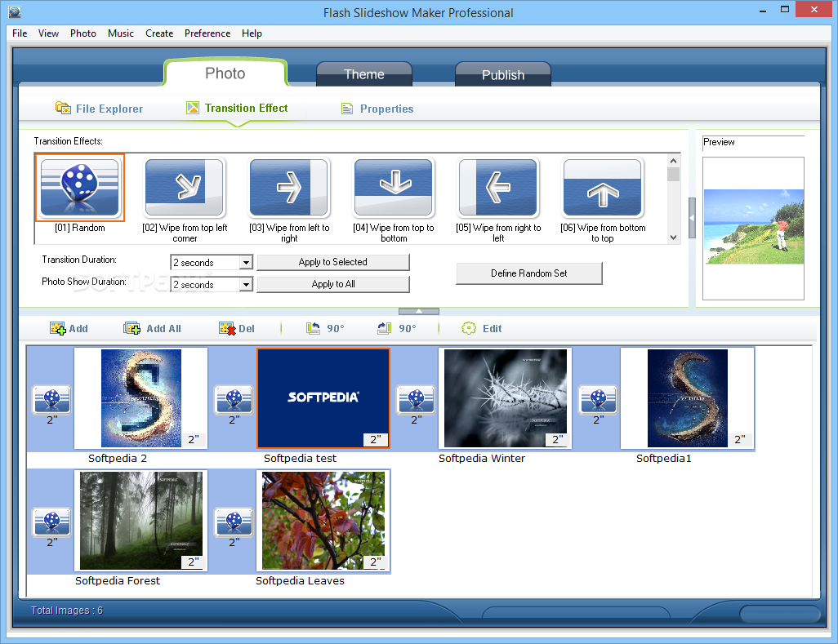The height and width of the screenshot is (644, 838).
Task: Select the Softpedia Leaves thumbnail
Action: tap(323, 521)
